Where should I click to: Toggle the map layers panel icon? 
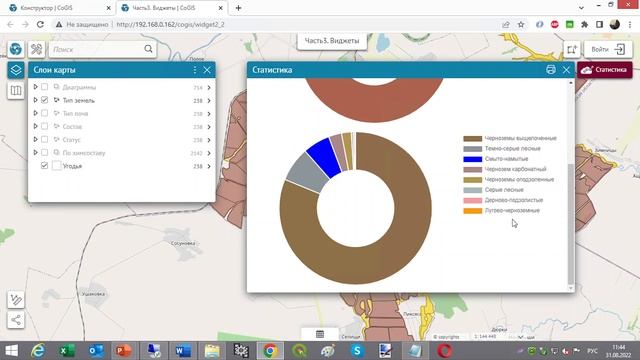click(16, 70)
